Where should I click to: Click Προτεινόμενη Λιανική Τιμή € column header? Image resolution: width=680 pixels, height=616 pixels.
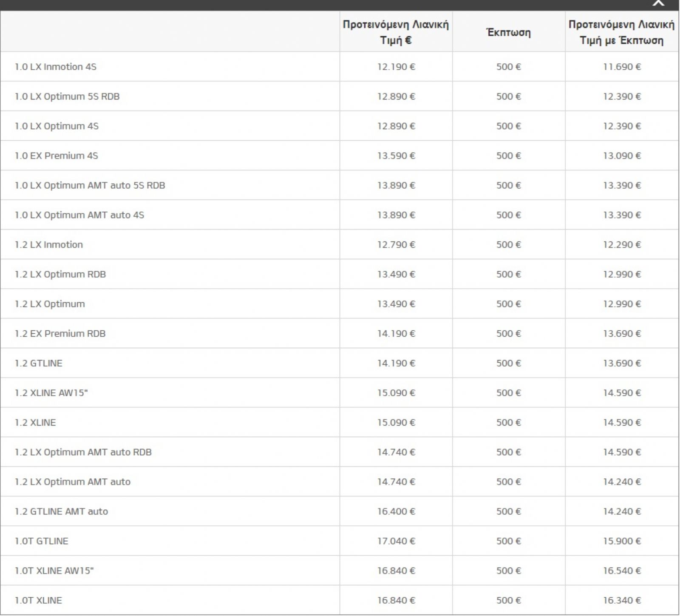(x=396, y=32)
